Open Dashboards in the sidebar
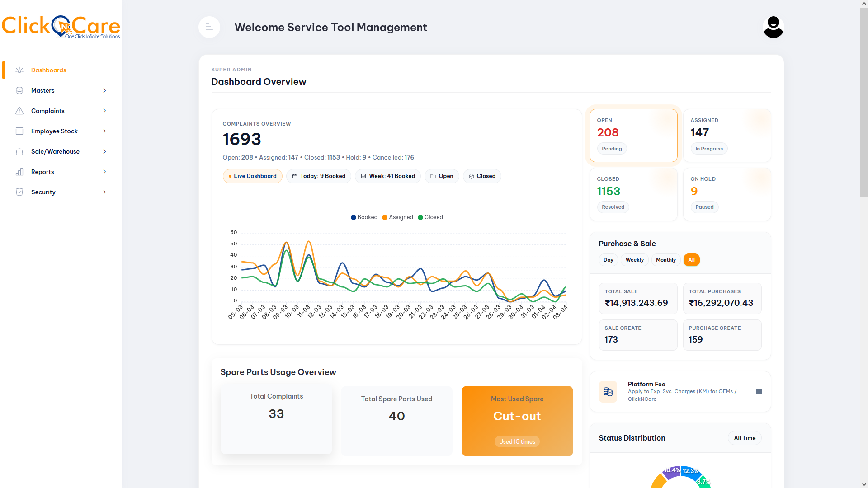 [61, 70]
